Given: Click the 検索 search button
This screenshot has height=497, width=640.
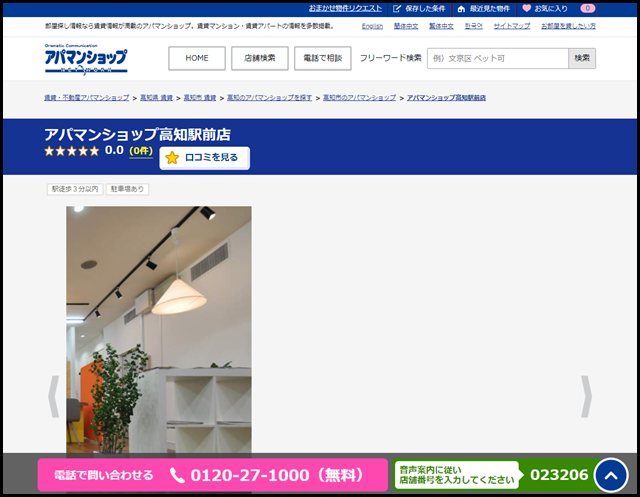Looking at the screenshot, I should tap(582, 58).
